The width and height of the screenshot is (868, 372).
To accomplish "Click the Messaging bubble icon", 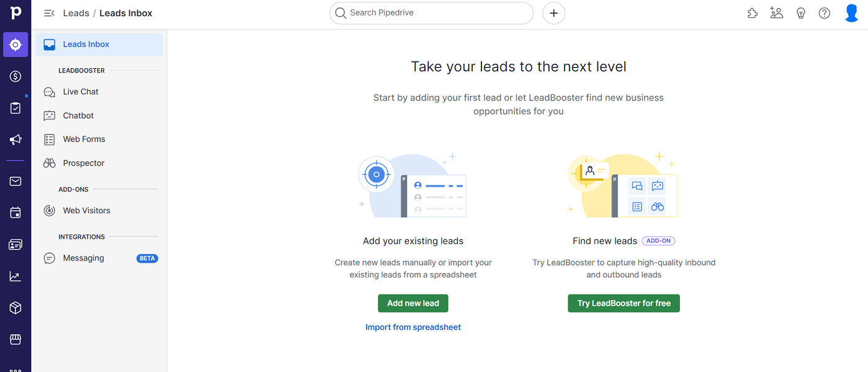I will point(50,259).
